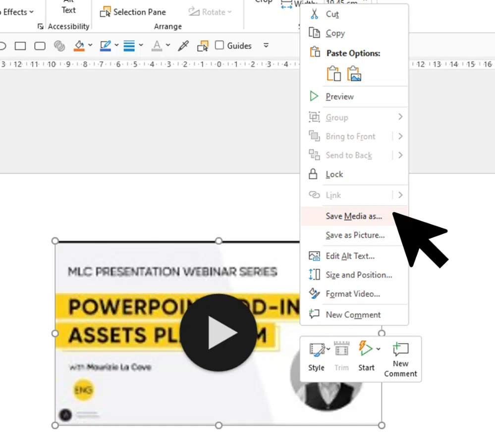Choose the Use Destination Theme paste icon
Screen dimensions: 495x448
[x=334, y=74]
